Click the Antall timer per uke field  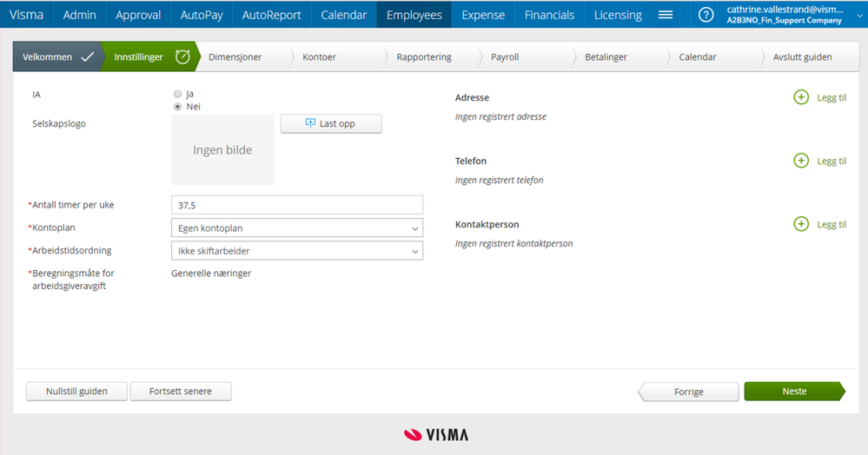296,205
